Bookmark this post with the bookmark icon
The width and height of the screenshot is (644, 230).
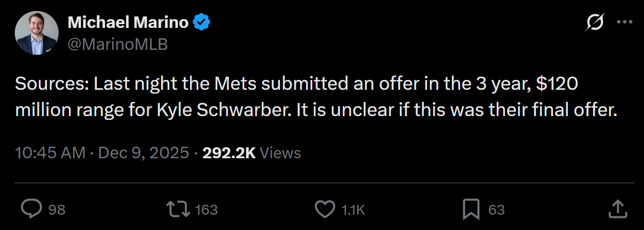click(471, 209)
